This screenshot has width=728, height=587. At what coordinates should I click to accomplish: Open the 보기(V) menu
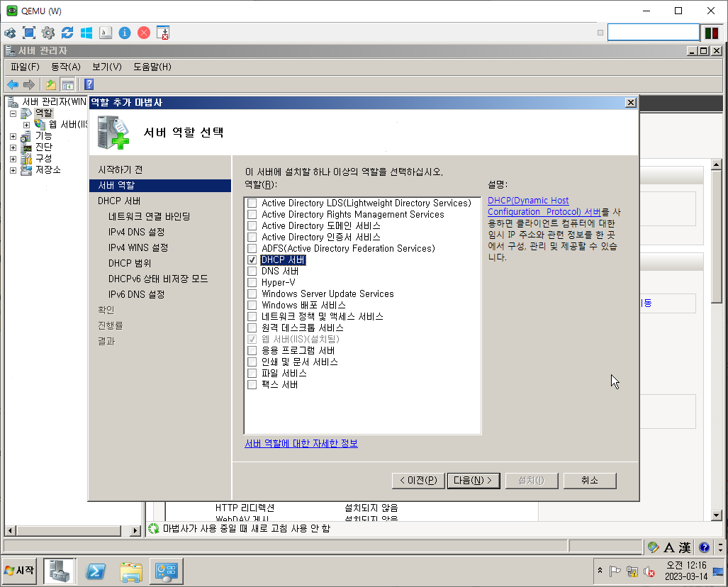click(x=107, y=67)
